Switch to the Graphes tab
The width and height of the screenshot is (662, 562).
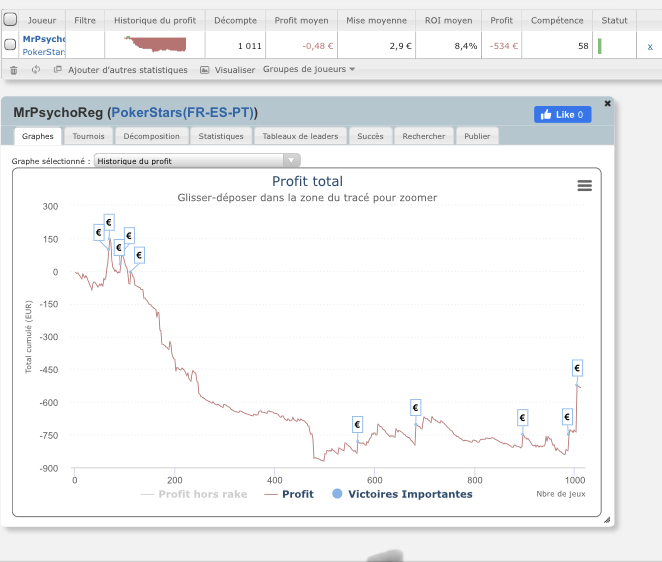(38, 136)
